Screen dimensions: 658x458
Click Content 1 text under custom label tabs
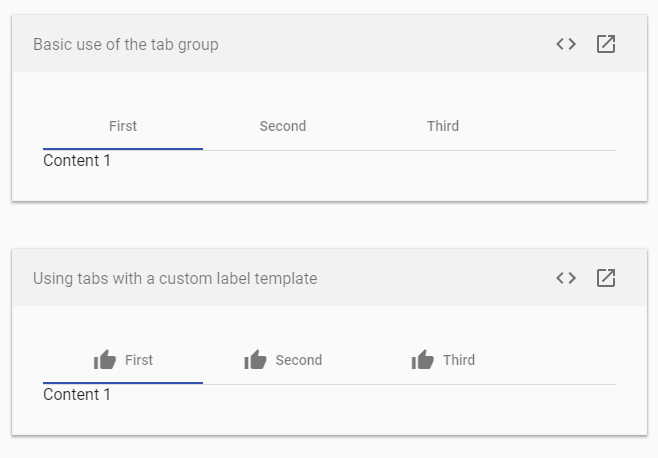(x=77, y=394)
